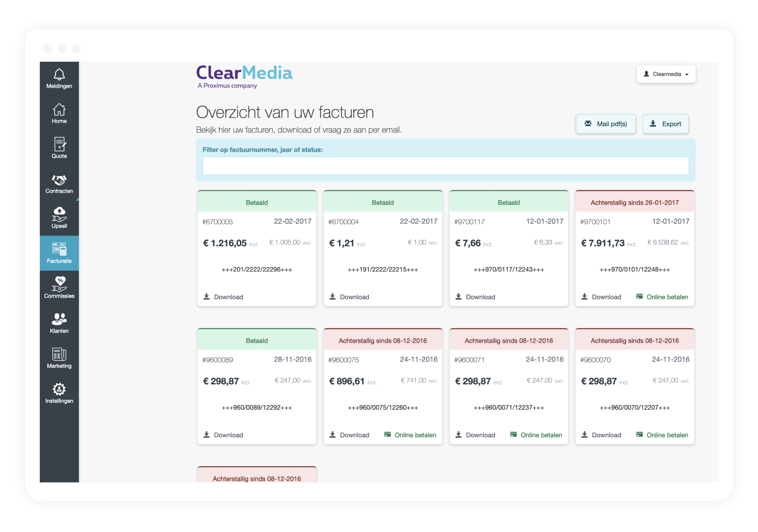The image size is (758, 532).
Task: Pay invoice #9700101 online
Action: [x=662, y=297]
